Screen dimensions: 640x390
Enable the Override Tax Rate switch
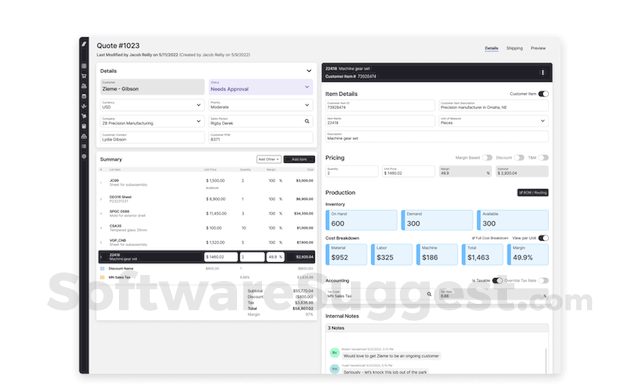click(x=543, y=280)
